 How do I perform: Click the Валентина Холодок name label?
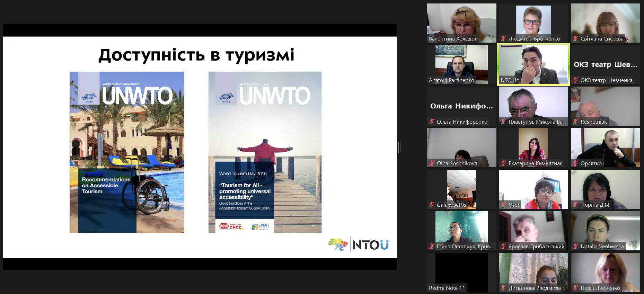[x=453, y=39]
